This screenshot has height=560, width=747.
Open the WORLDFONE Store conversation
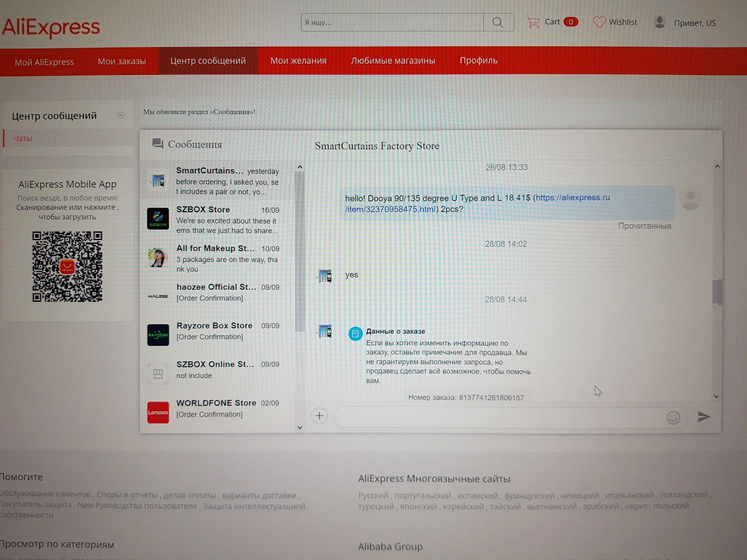point(219,409)
